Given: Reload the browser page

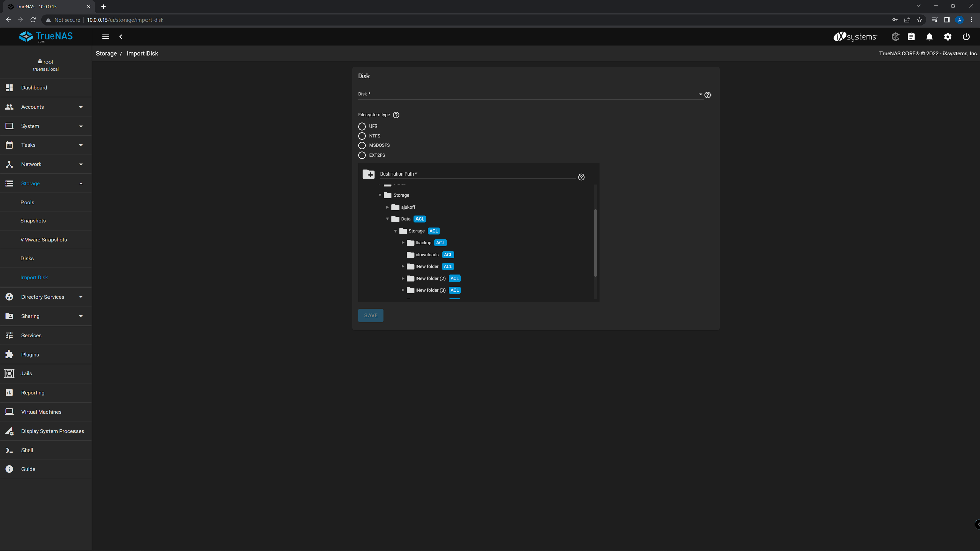Looking at the screenshot, I should tap(33, 20).
